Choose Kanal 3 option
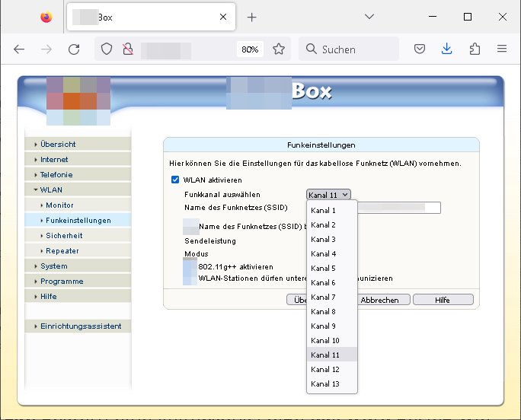521x420 pixels. coord(332,240)
